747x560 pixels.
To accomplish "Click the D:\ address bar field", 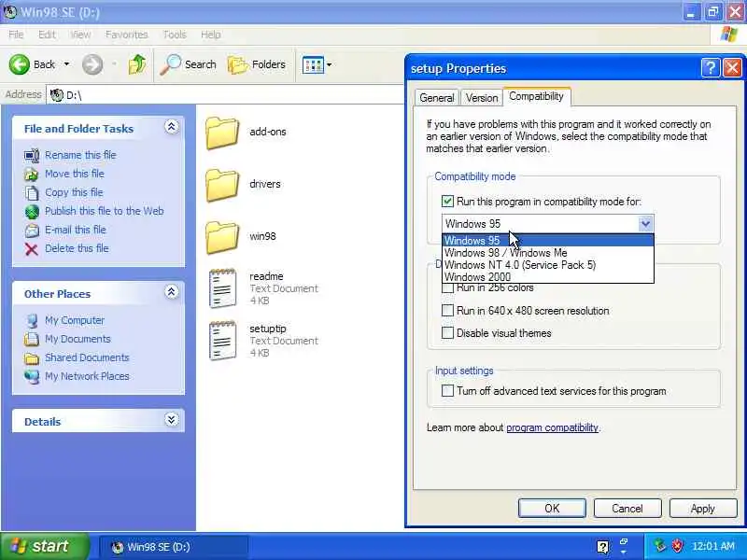I will tap(224, 95).
